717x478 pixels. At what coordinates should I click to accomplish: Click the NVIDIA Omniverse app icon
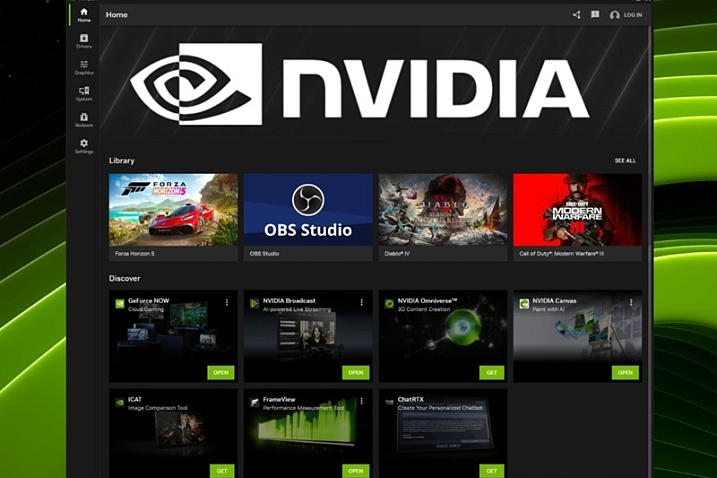coord(389,303)
